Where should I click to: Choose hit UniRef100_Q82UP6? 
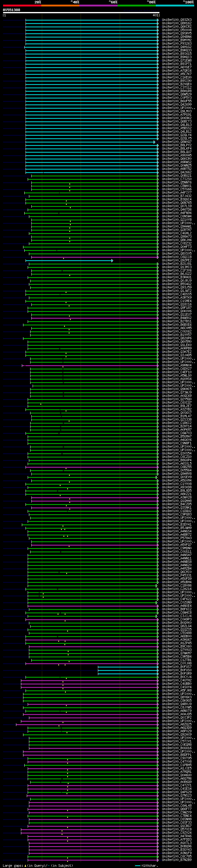pyautogui.click(x=177, y=338)
